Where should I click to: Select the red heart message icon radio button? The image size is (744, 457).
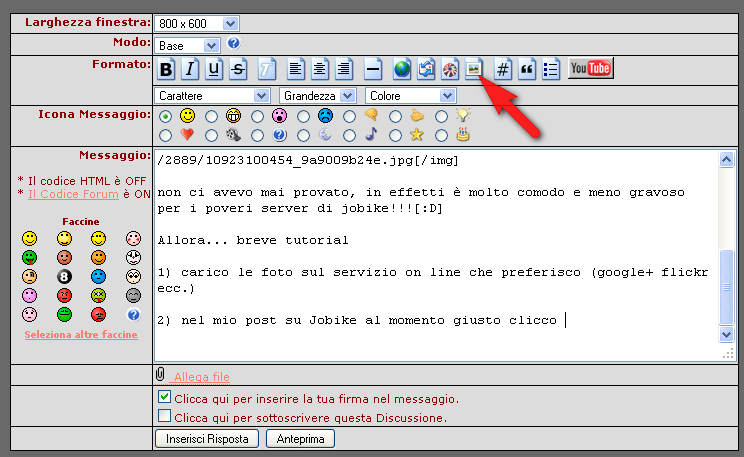(x=165, y=136)
